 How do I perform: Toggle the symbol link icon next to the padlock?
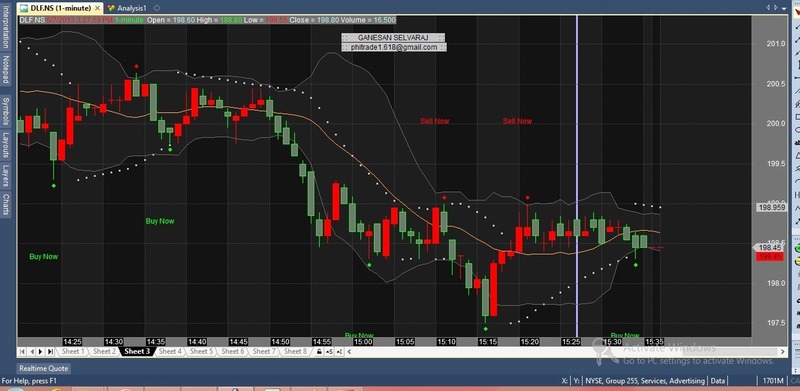coord(329,352)
